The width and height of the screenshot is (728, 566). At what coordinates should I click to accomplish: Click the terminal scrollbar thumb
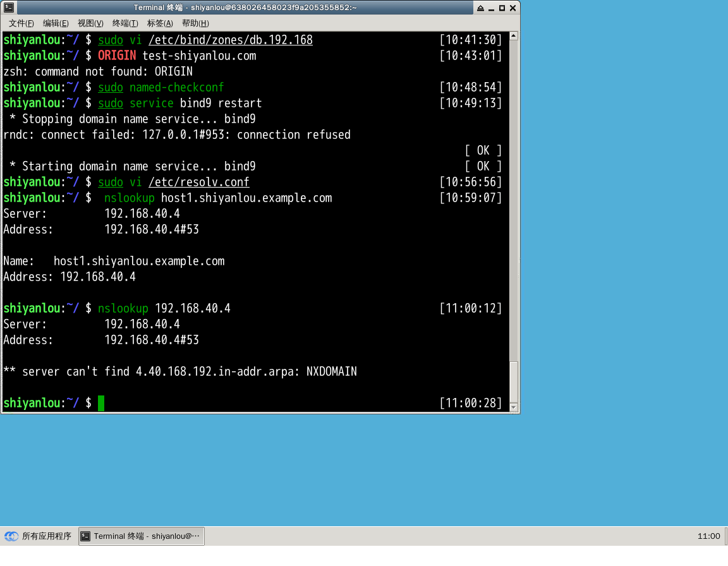click(x=513, y=381)
